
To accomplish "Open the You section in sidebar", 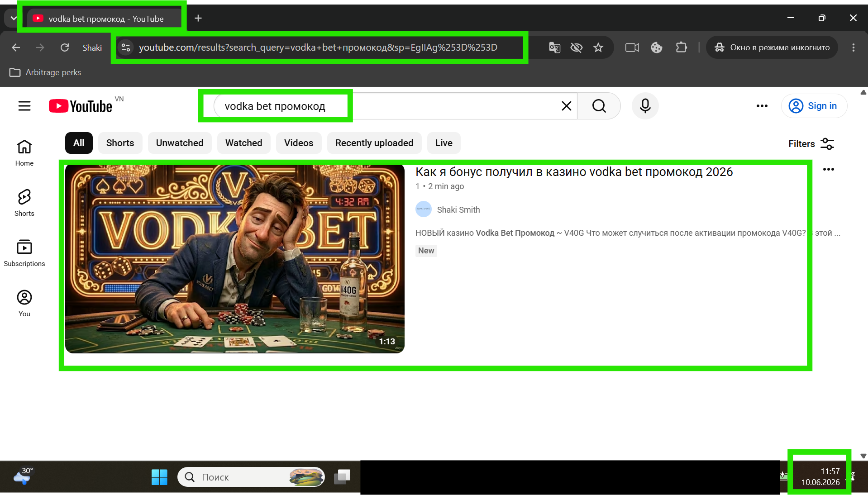I will point(24,304).
